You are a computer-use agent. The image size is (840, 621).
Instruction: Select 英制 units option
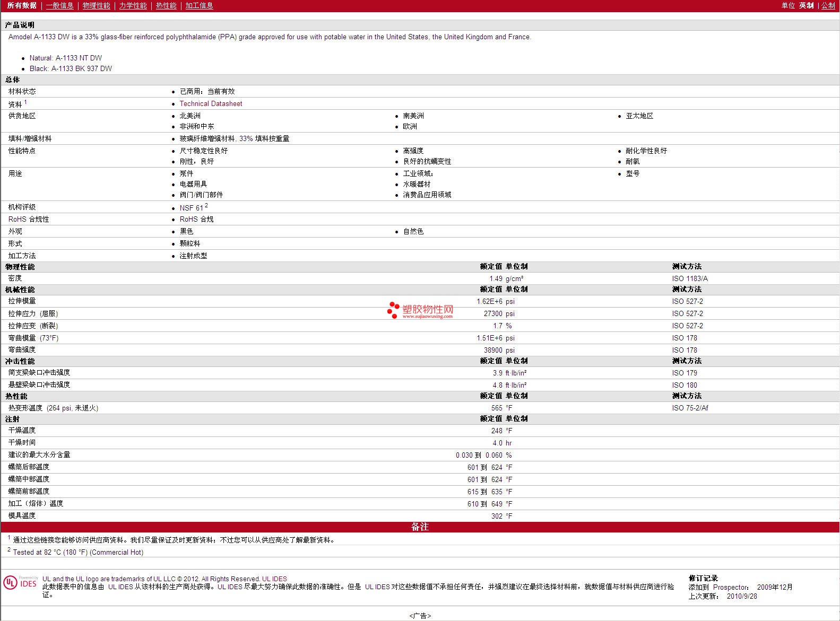806,6
